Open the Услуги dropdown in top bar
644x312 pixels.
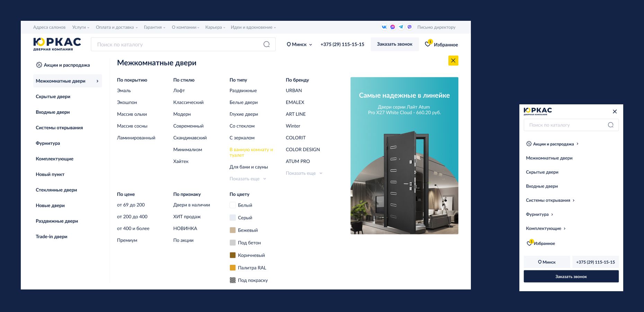[x=80, y=27]
